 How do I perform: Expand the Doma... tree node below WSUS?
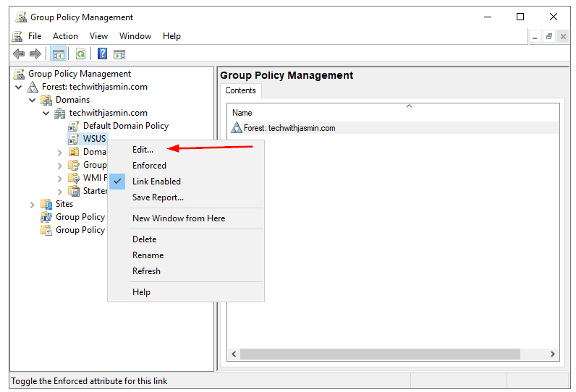point(59,153)
